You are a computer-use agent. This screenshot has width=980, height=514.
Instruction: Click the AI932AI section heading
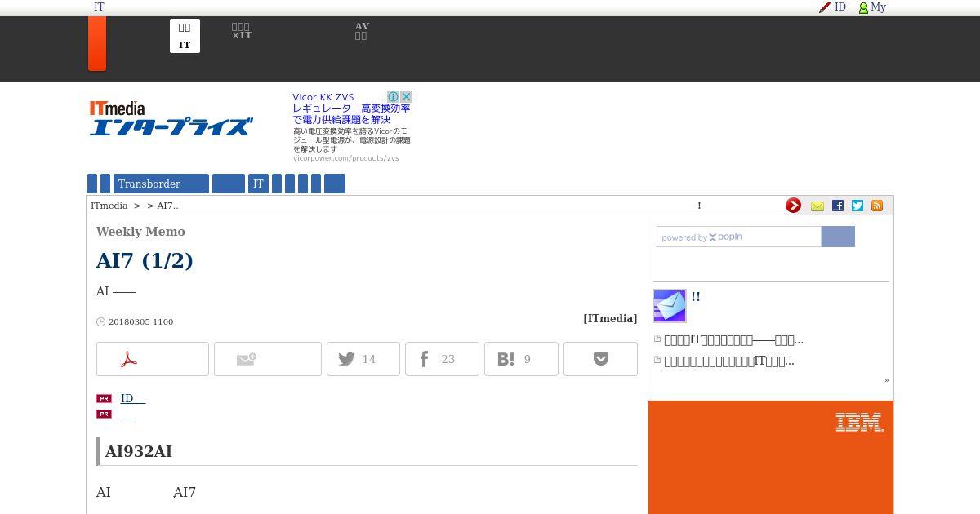pyautogui.click(x=139, y=451)
